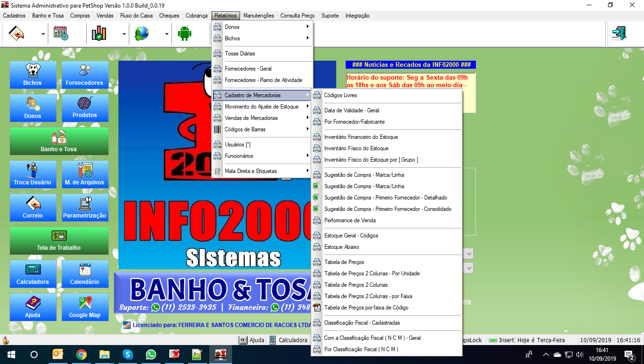Choose Tabela de Preços por faixa de Código

click(386, 308)
